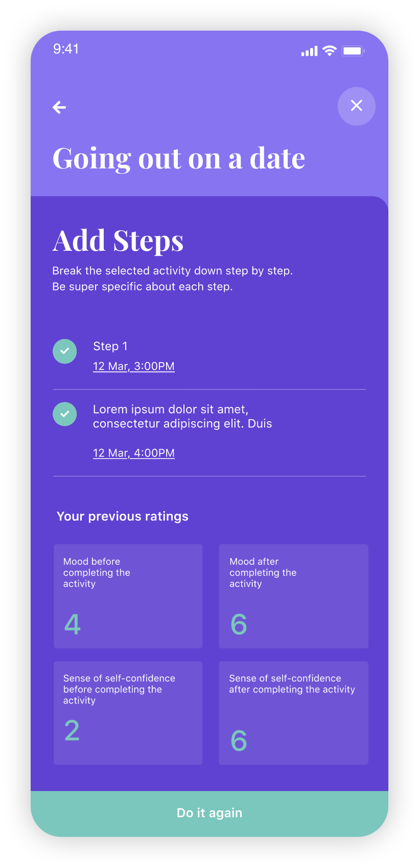The width and height of the screenshot is (419, 868).
Task: Open the 12 Mar, 3:00PM date link
Action: click(x=134, y=366)
